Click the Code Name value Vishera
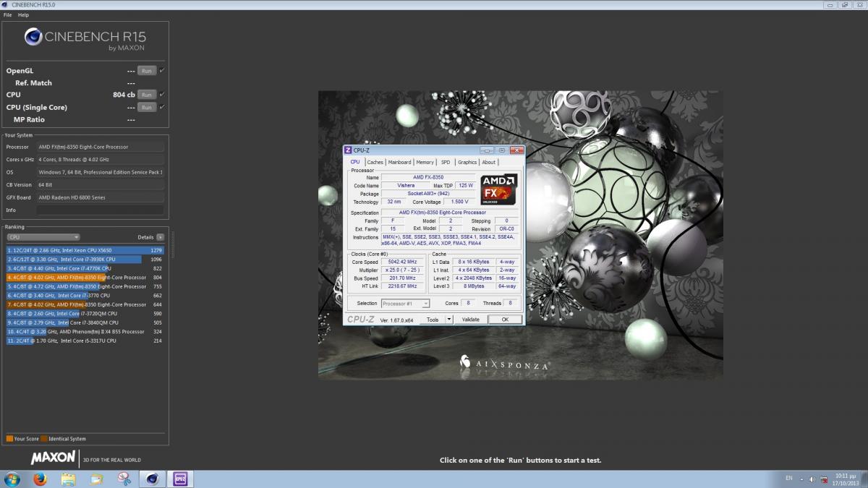This screenshot has width=868, height=488. click(406, 185)
